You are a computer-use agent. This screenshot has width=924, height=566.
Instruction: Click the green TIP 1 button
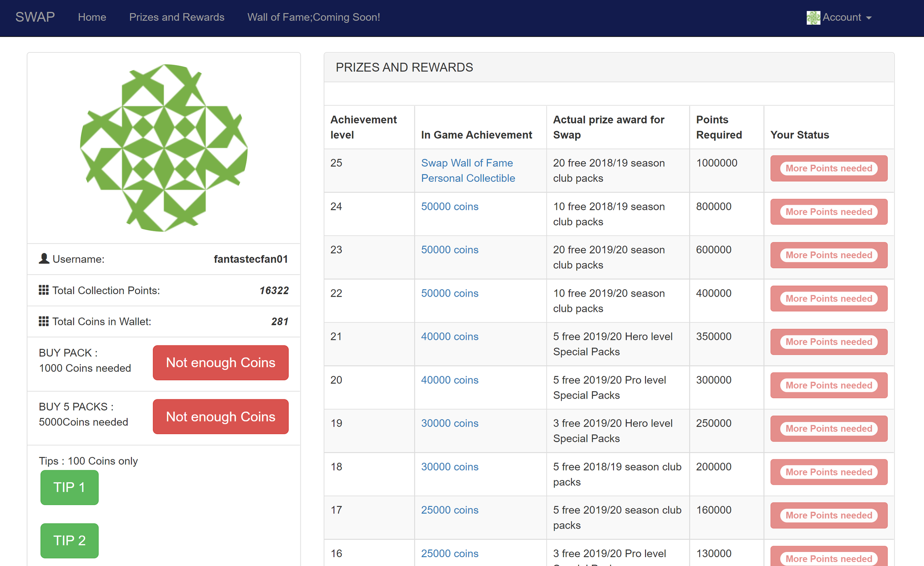[x=69, y=487]
